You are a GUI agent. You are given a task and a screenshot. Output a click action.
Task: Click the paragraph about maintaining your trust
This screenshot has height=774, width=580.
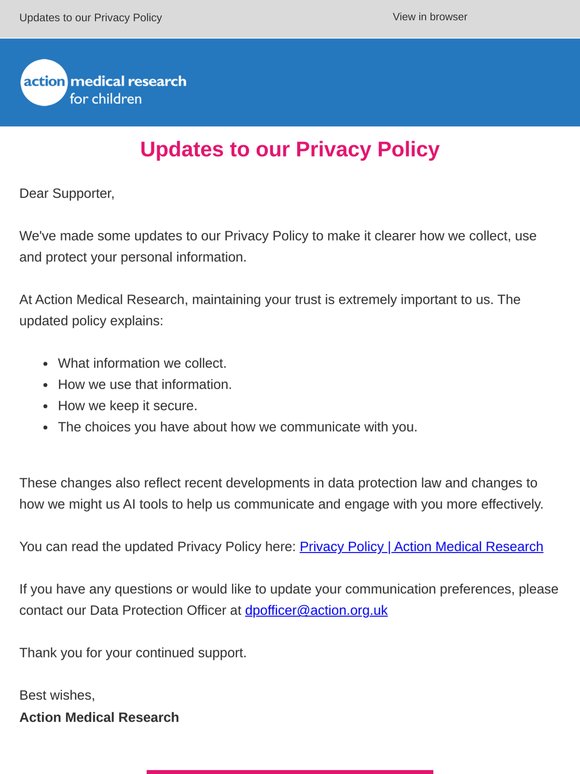tap(270, 310)
